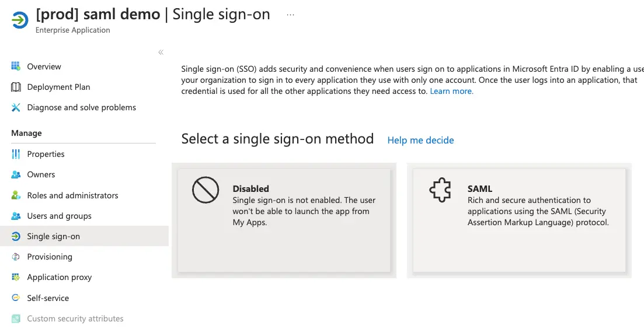This screenshot has height=336, width=644.
Task: Click the Provisioning sync icon
Action: 16,257
